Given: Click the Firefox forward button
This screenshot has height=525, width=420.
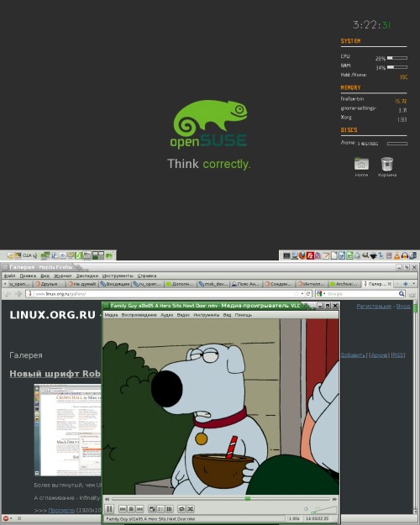Looking at the screenshot, I should click(18, 294).
